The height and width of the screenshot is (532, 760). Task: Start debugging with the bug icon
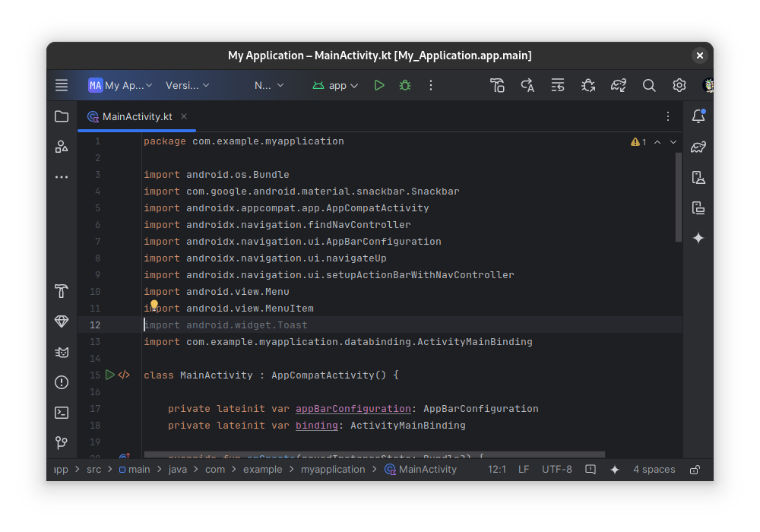405,85
